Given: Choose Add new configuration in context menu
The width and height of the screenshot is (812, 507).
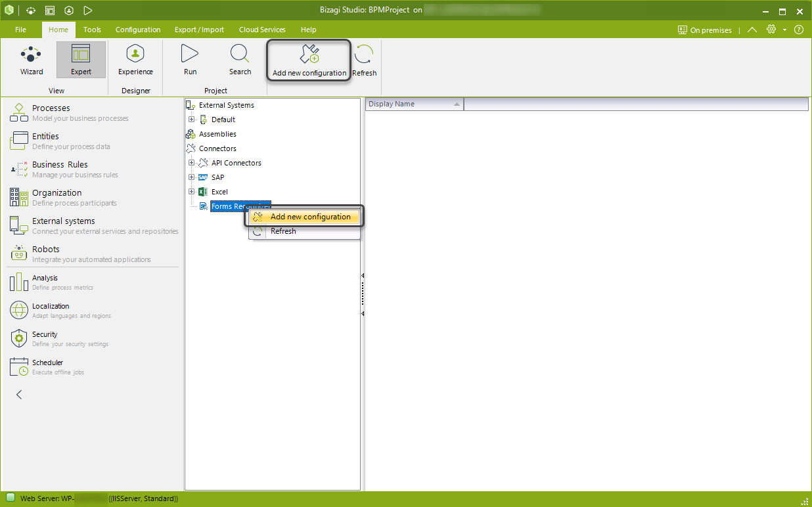Looking at the screenshot, I should point(305,217).
